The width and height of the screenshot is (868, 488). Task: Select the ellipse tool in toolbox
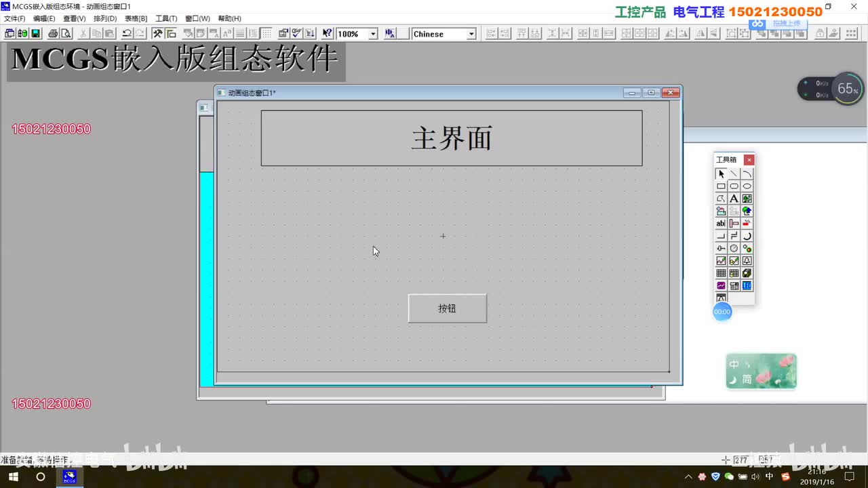(747, 186)
